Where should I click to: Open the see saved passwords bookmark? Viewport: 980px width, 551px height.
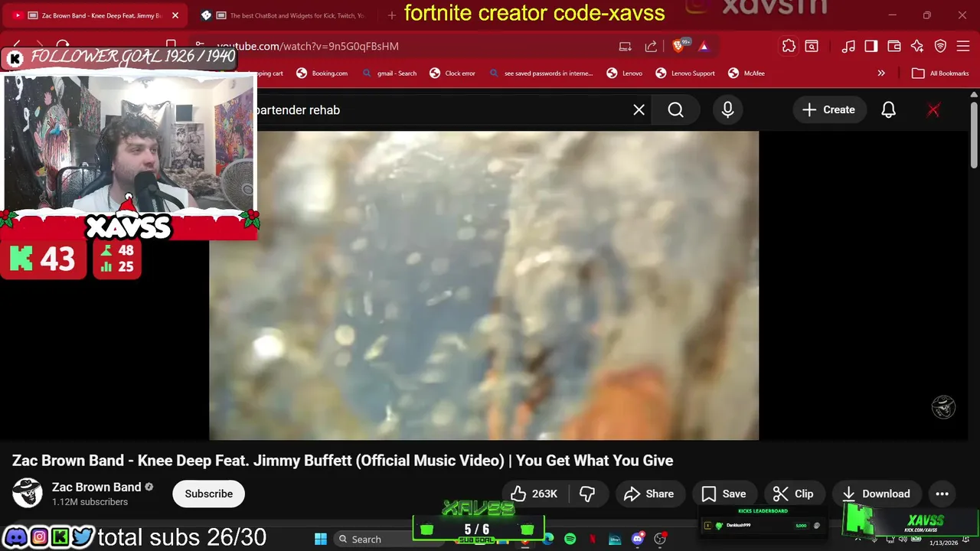click(541, 73)
